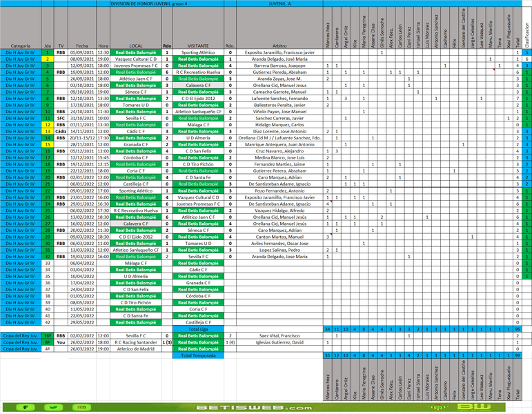
Task: Select referee 'Saez Vital, Francisco'
Action: coord(279,335)
